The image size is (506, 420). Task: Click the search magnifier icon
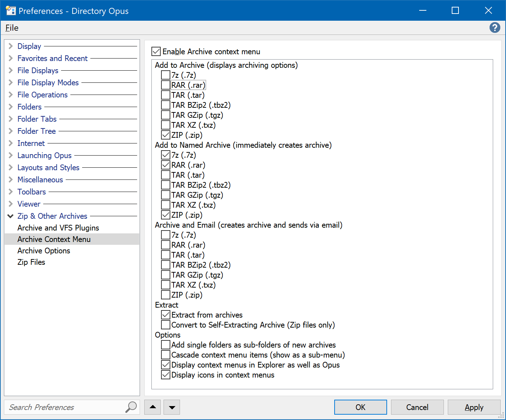(x=131, y=407)
